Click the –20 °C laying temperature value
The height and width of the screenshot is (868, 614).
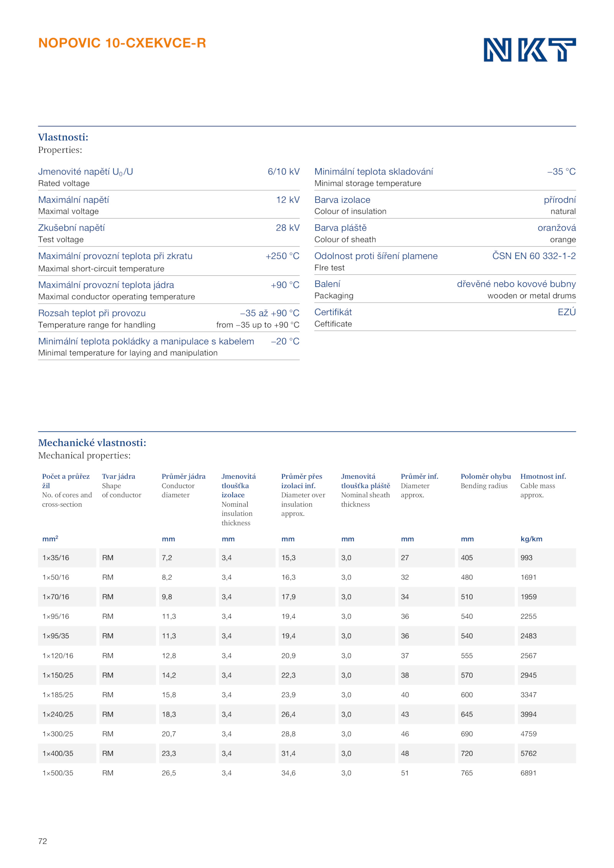pyautogui.click(x=285, y=341)
